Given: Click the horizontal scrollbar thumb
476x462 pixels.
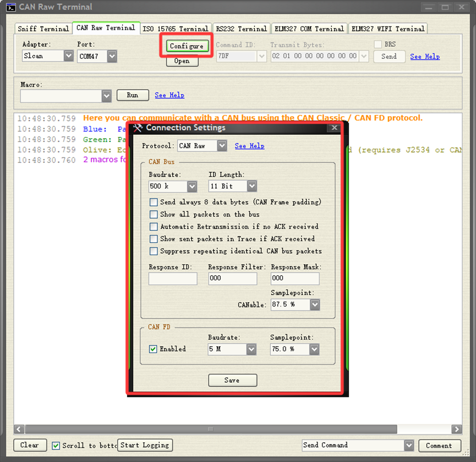Looking at the screenshot, I should pos(211,429).
